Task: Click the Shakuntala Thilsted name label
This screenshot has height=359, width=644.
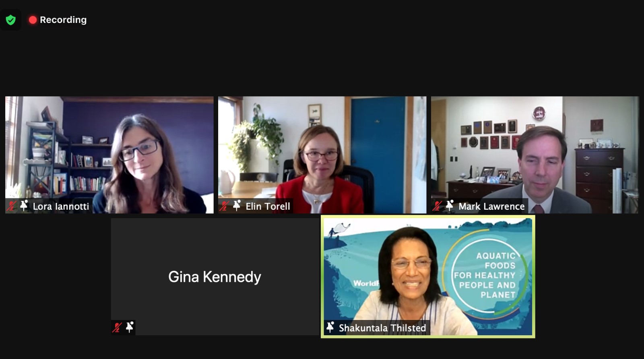Action: coord(382,328)
